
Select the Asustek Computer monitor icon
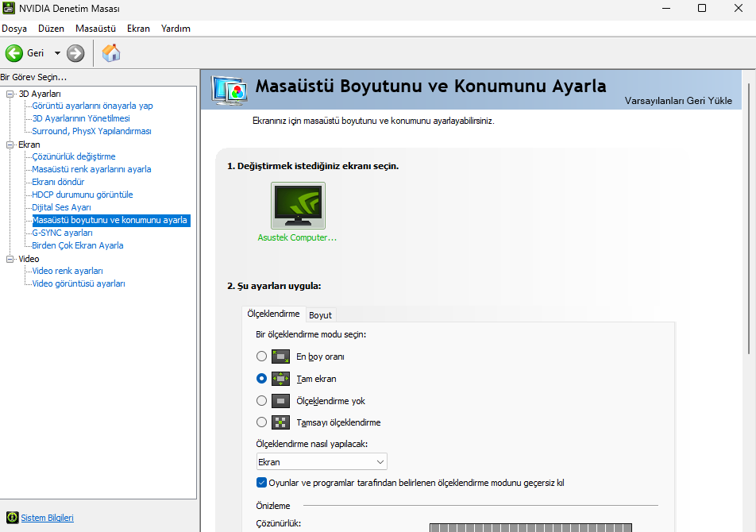[x=298, y=206]
